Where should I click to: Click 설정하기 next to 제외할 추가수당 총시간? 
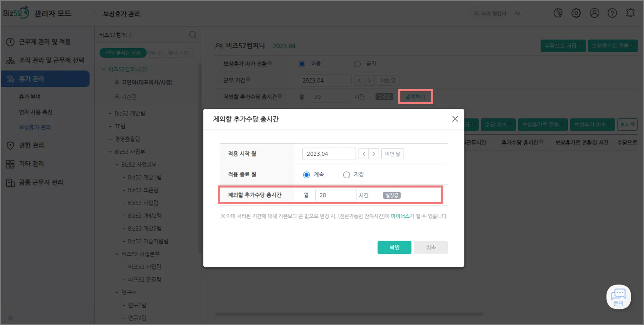415,97
